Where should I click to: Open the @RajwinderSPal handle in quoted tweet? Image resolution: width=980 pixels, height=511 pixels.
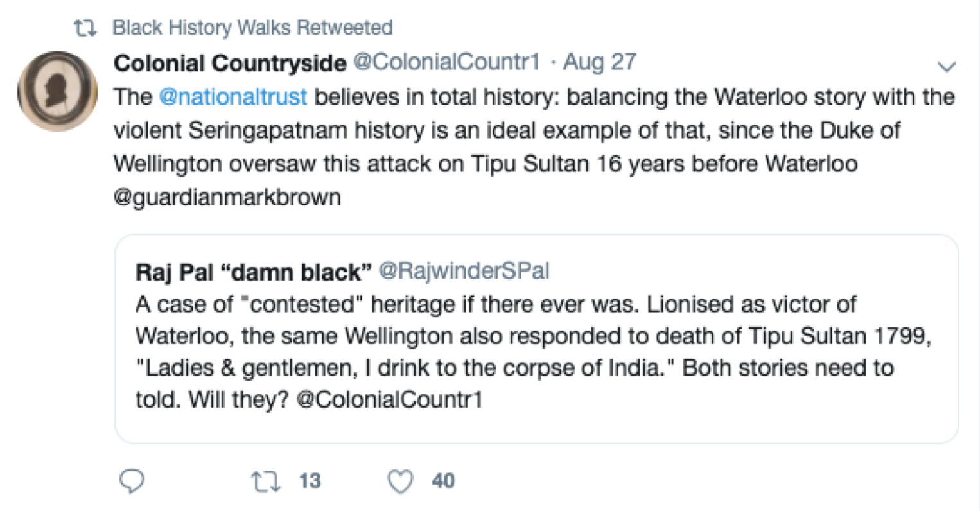[x=464, y=272]
